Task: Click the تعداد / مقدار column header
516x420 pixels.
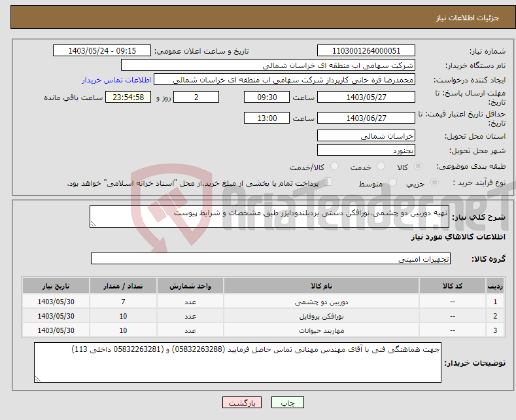Action: click(x=123, y=286)
